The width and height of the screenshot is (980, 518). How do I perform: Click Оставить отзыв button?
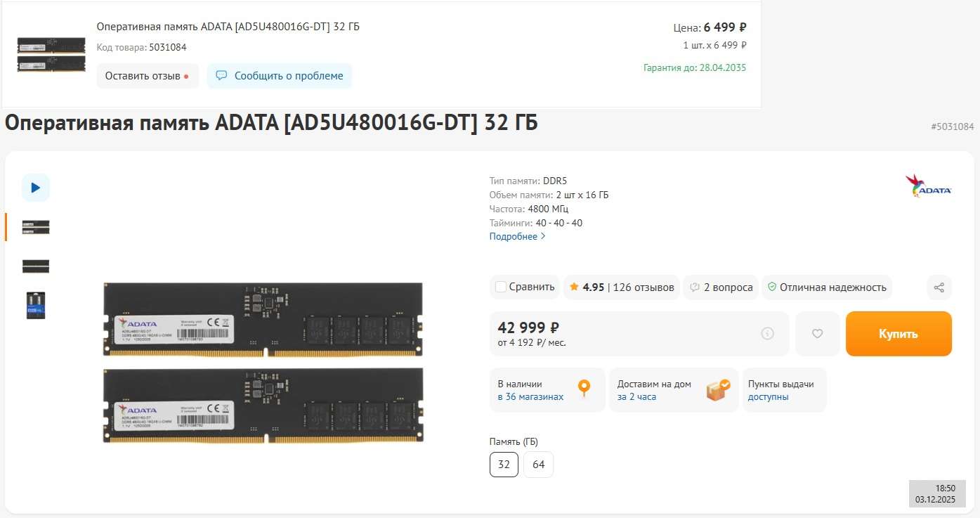pyautogui.click(x=147, y=76)
